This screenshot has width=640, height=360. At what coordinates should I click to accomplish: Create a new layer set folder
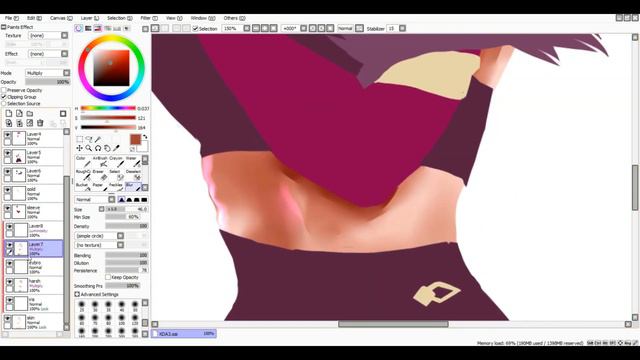(30, 113)
